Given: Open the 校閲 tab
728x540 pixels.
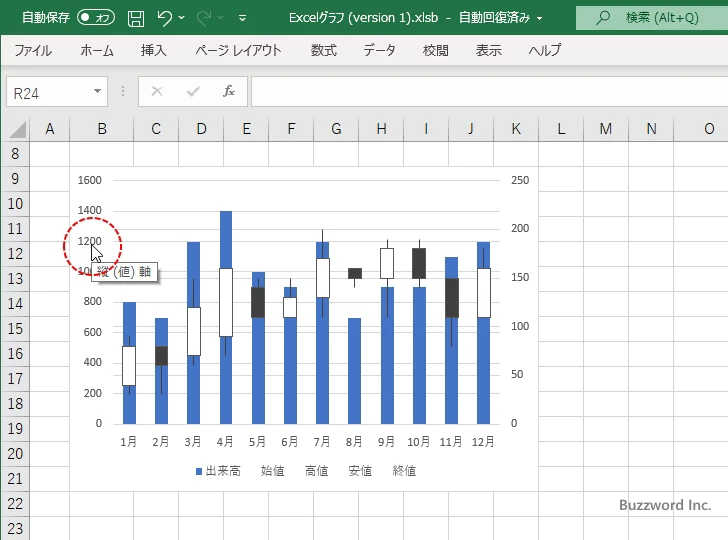Looking at the screenshot, I should coord(436,50).
